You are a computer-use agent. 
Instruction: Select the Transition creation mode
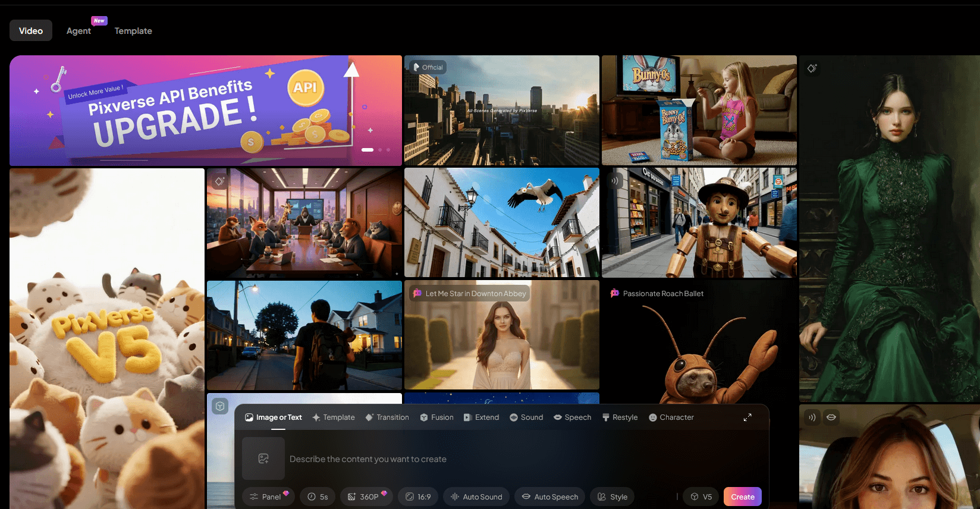tap(387, 417)
